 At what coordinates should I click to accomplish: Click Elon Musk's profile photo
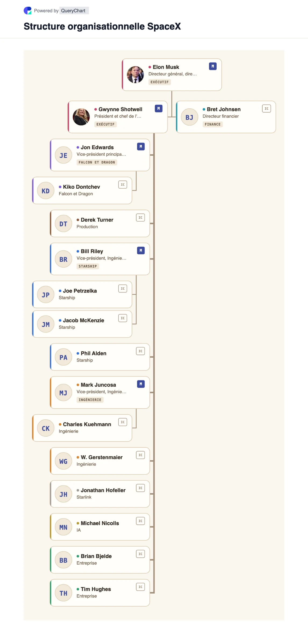(135, 75)
